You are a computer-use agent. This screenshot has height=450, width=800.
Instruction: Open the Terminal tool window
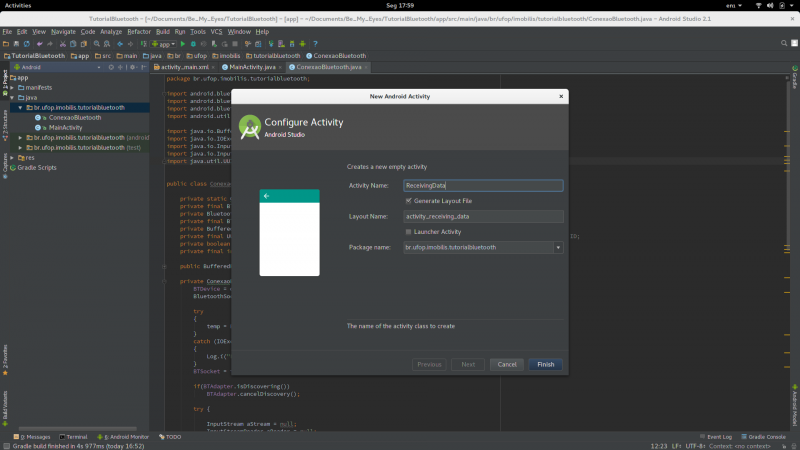[74, 437]
